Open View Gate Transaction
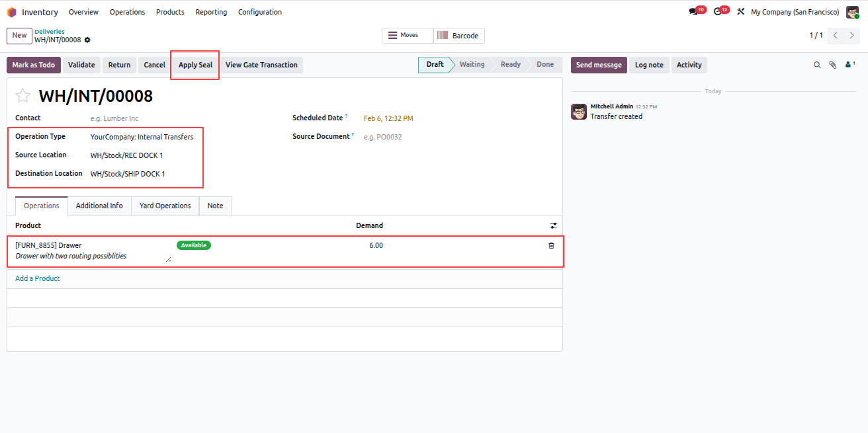868x433 pixels. pyautogui.click(x=261, y=65)
